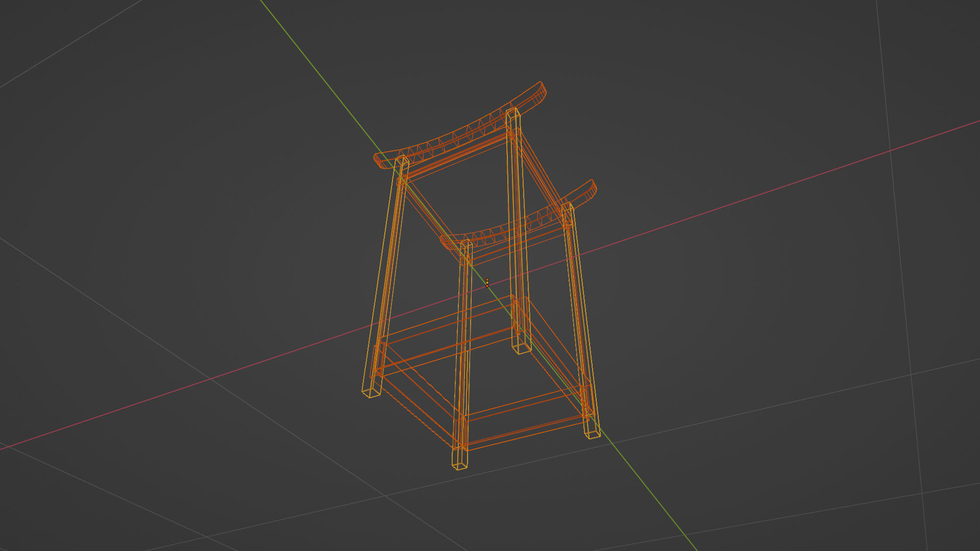Click the object origin dots at stool center
980x551 pixels.
pyautogui.click(x=487, y=283)
